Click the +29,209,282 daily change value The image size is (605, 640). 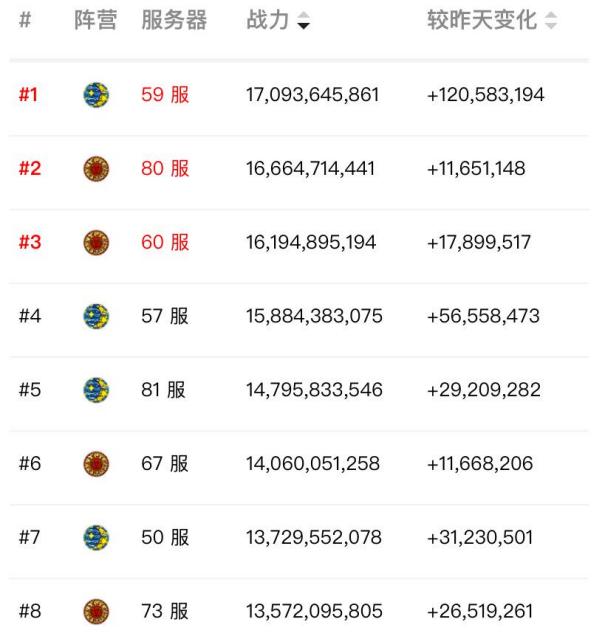click(484, 390)
